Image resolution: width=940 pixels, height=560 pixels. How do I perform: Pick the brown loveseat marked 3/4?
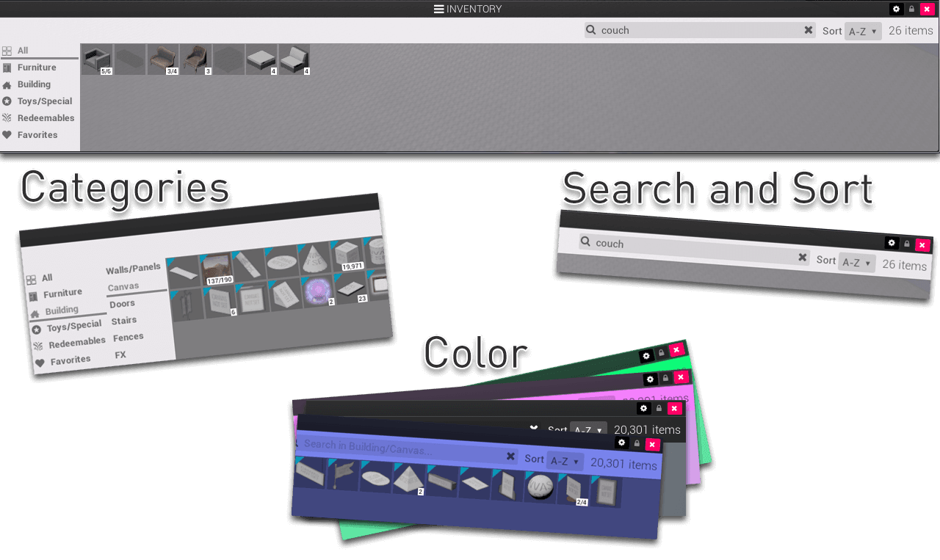coord(162,59)
